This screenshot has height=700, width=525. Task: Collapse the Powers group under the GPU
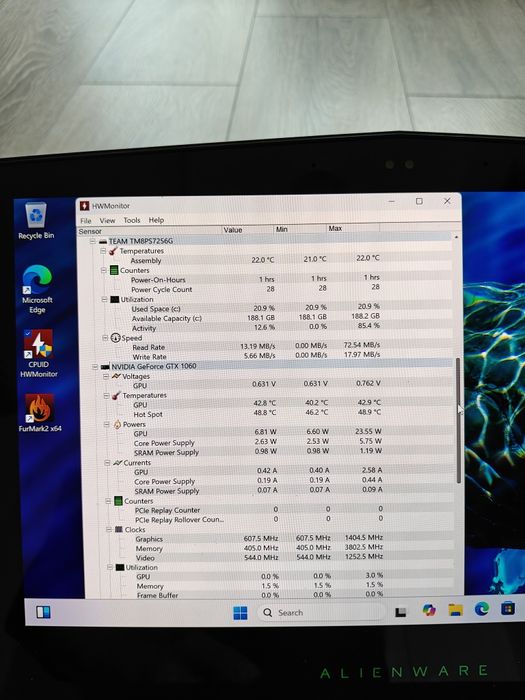click(107, 424)
